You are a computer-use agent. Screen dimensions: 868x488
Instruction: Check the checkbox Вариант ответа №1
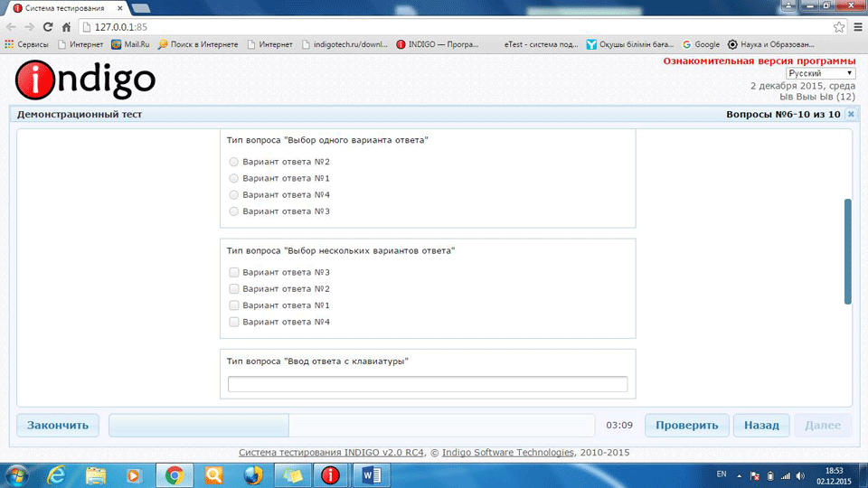[x=234, y=305]
